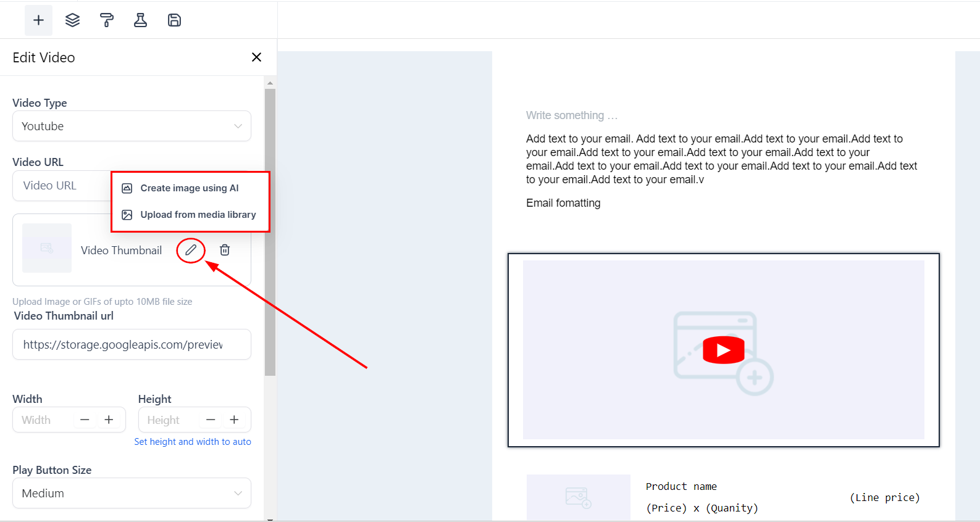Click the Video Thumbnail preview image
The width and height of the screenshot is (980, 522).
pyautogui.click(x=47, y=248)
